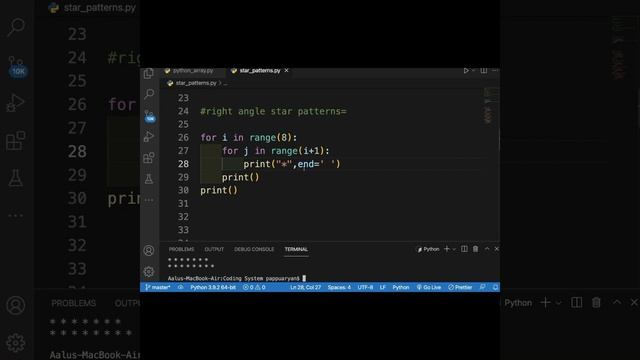Create a new terminal with plus
This screenshot has height=360, width=640.
[447, 249]
